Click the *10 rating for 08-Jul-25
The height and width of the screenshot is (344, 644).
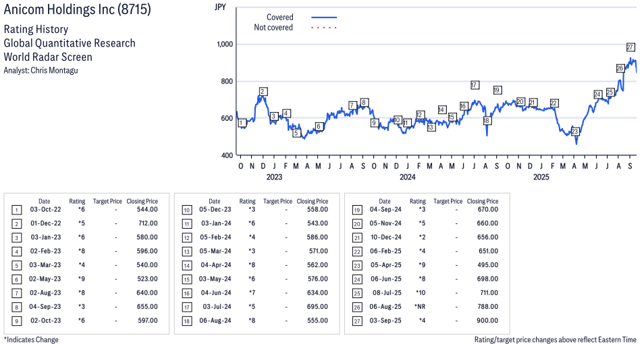[x=418, y=293]
